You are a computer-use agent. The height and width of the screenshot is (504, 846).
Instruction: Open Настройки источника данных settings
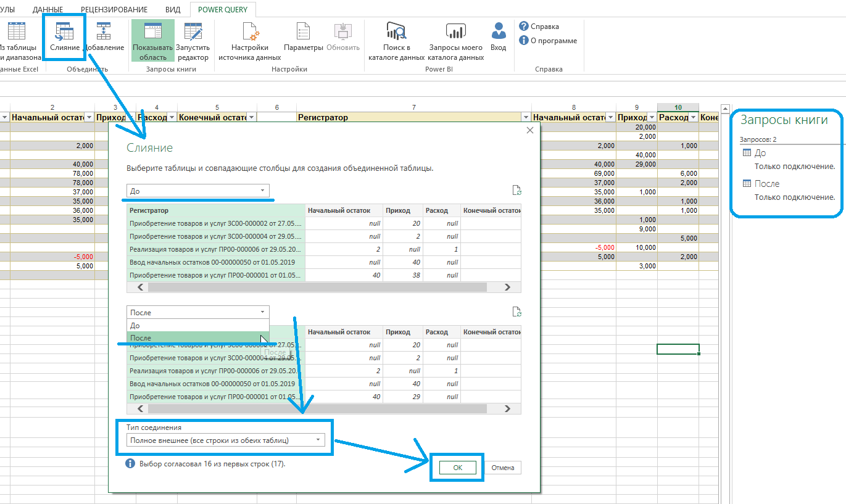250,41
